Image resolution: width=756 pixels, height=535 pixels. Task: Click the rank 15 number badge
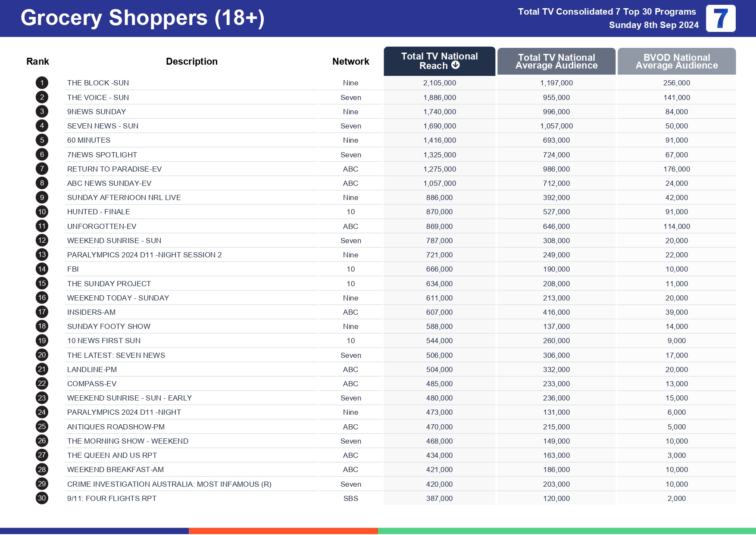pos(42,283)
